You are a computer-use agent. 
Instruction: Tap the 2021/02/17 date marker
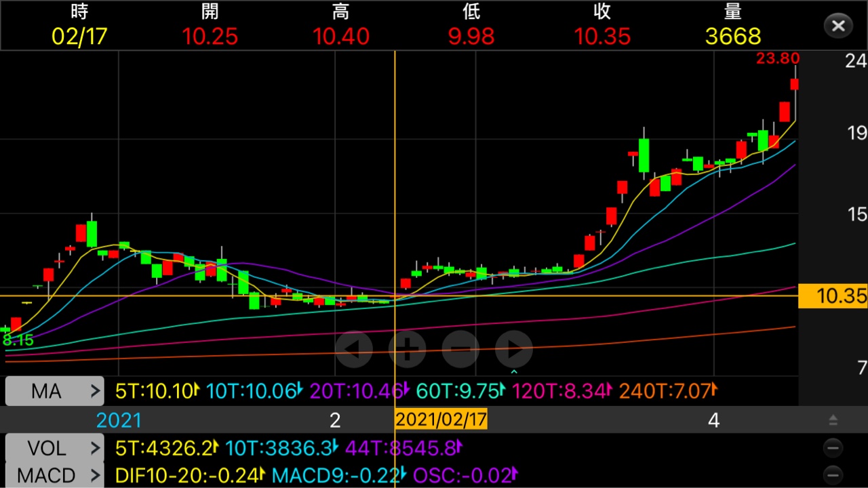coord(441,420)
